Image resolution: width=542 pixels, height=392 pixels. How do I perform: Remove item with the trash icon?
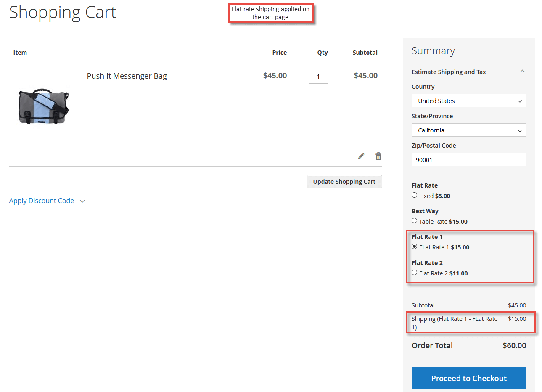click(x=378, y=156)
